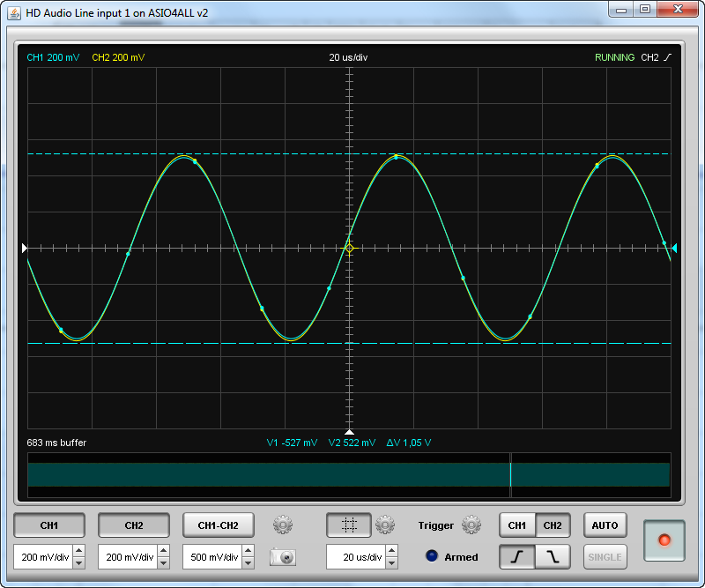Set AUTO trigger mode

[605, 525]
